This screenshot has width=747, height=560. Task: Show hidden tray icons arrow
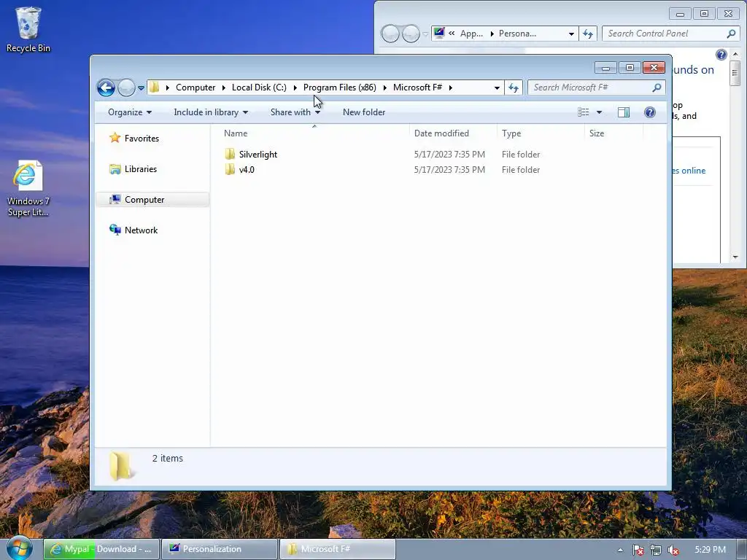[x=620, y=550]
